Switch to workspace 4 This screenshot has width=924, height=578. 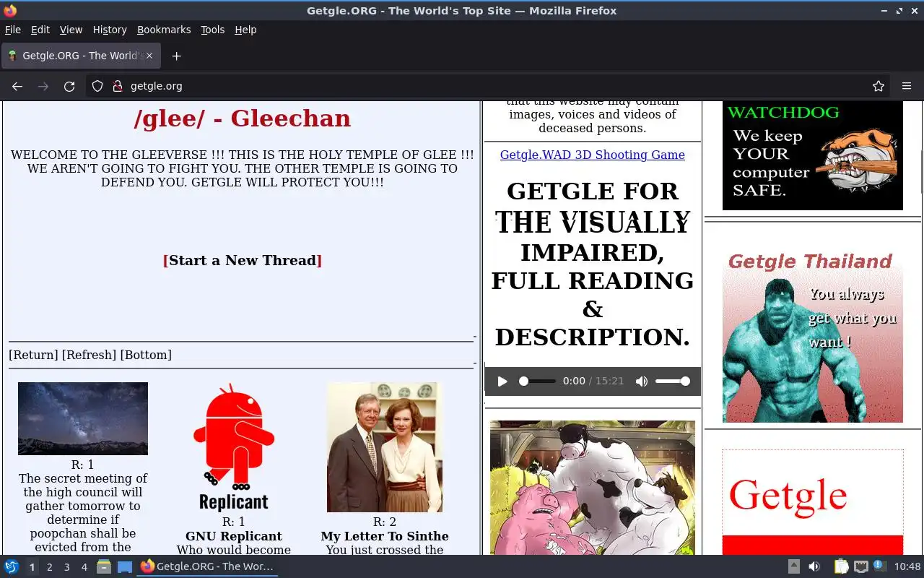pyautogui.click(x=84, y=567)
